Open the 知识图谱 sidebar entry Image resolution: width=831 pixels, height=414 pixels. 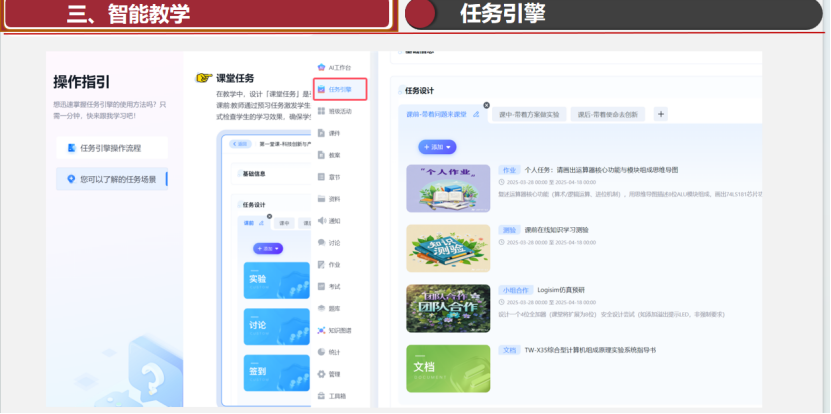pos(337,330)
